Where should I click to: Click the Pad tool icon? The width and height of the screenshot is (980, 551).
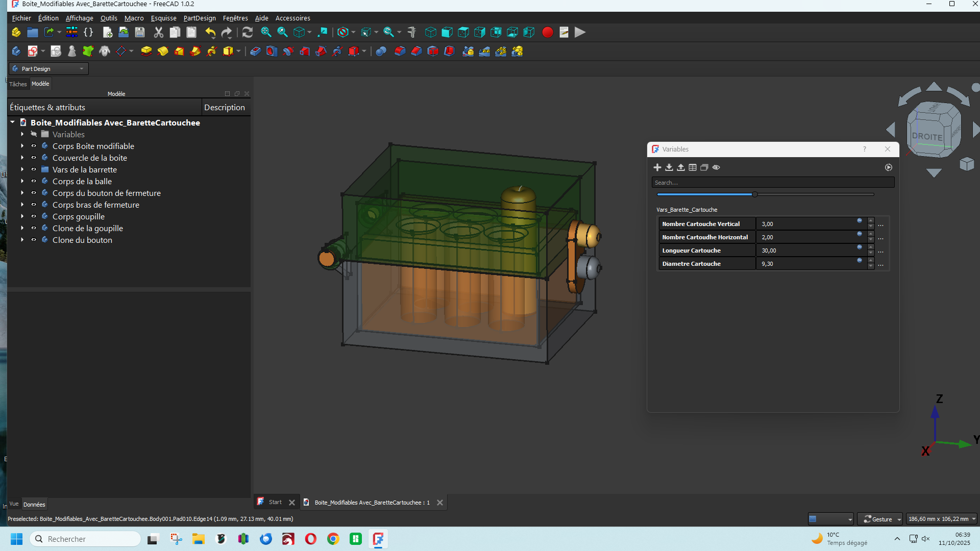point(146,51)
